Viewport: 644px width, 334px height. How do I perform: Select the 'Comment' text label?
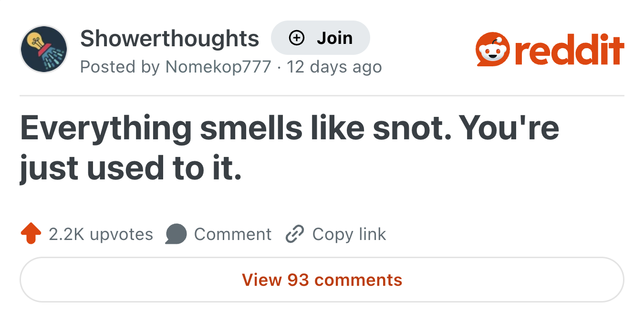pos(232,234)
